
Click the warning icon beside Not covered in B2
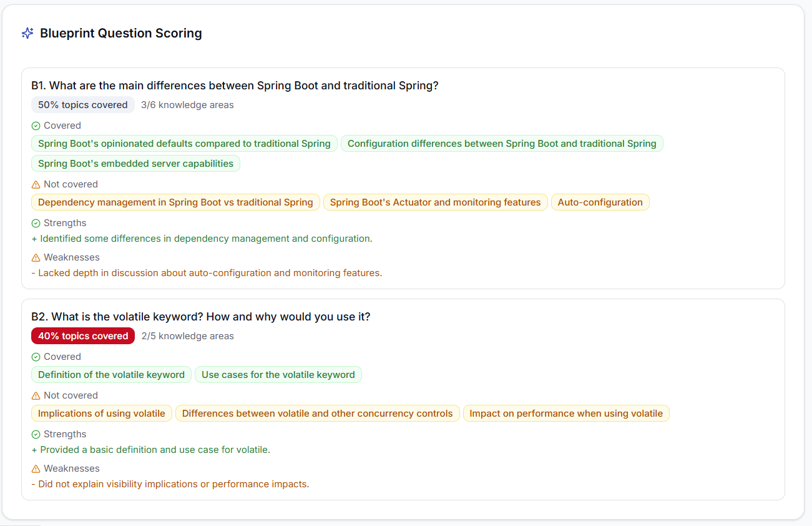point(36,395)
